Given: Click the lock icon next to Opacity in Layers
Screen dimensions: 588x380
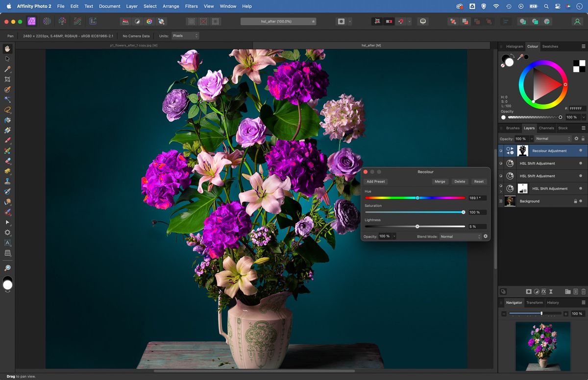Looking at the screenshot, I should (583, 139).
